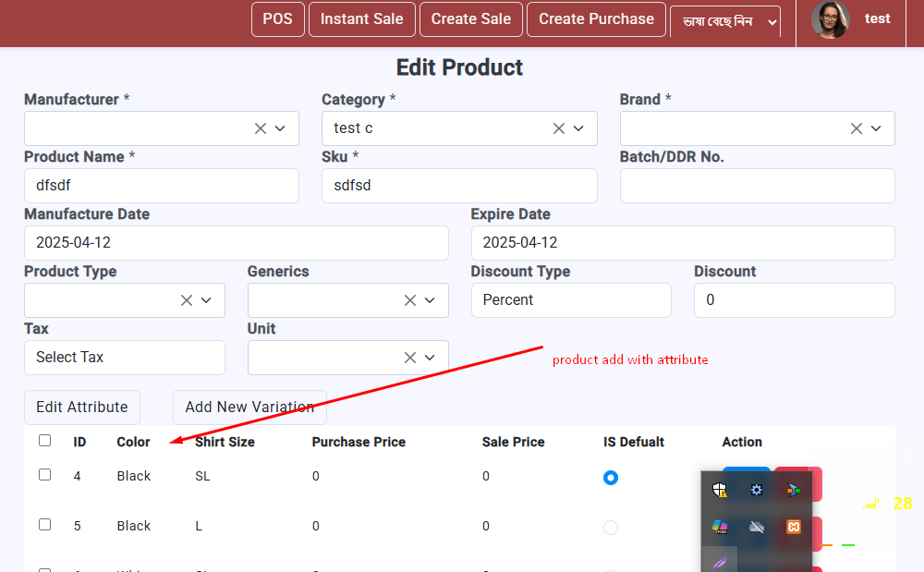
Task: Open Instant Sale from top bar
Action: point(362,19)
